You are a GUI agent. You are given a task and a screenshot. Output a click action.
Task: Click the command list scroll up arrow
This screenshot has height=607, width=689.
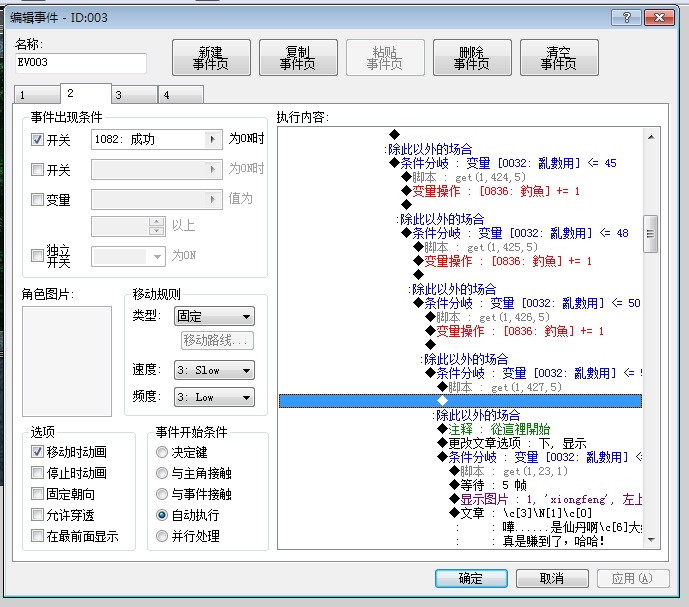pyautogui.click(x=651, y=137)
